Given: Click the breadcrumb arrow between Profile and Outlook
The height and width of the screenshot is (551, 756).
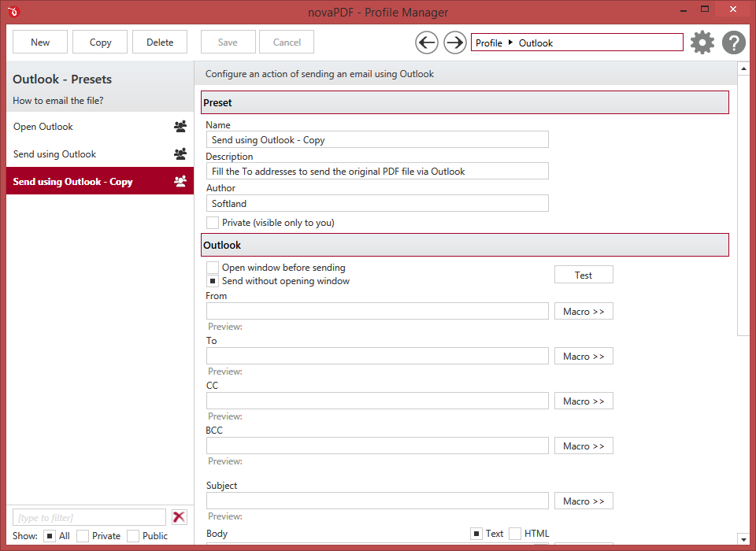Looking at the screenshot, I should (510, 43).
